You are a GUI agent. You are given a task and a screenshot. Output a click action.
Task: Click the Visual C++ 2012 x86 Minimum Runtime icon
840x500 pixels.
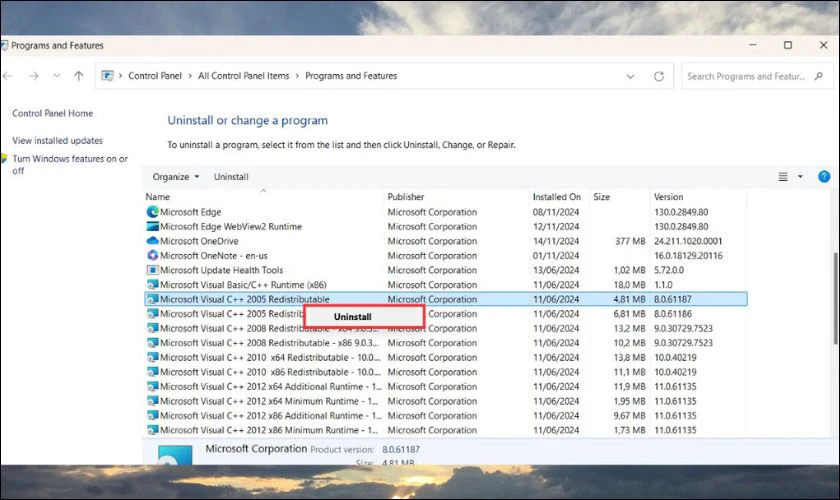click(153, 429)
